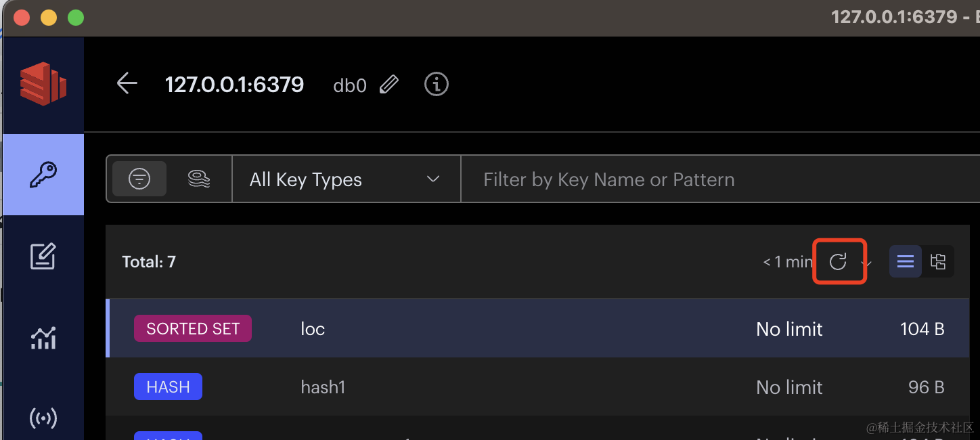Click the SORTED SET type badge
Viewport: 980px width, 440px height.
click(193, 329)
